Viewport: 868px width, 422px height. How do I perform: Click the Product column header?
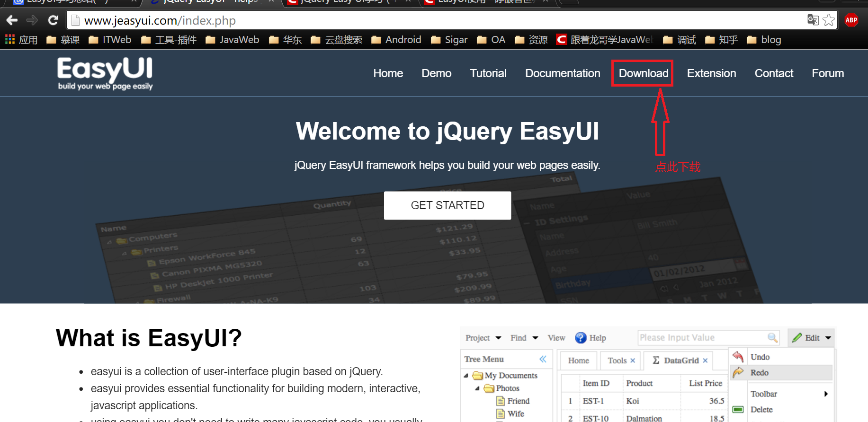click(x=639, y=383)
